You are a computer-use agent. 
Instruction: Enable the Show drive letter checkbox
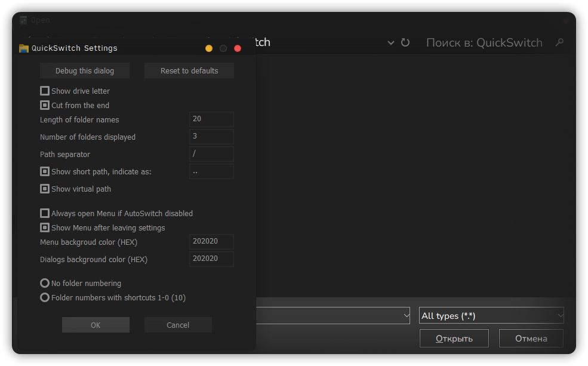coord(45,91)
